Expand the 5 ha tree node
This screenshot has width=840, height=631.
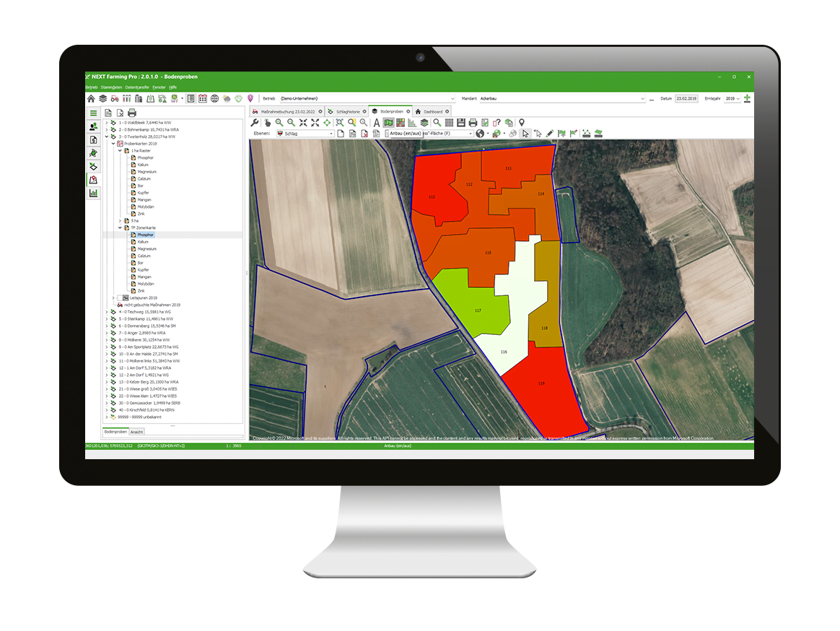(121, 221)
